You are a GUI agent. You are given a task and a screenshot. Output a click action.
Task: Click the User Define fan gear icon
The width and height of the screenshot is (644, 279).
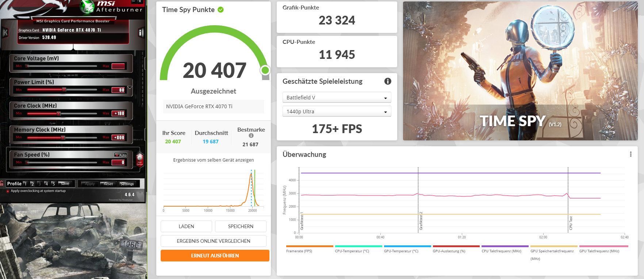[x=139, y=160]
